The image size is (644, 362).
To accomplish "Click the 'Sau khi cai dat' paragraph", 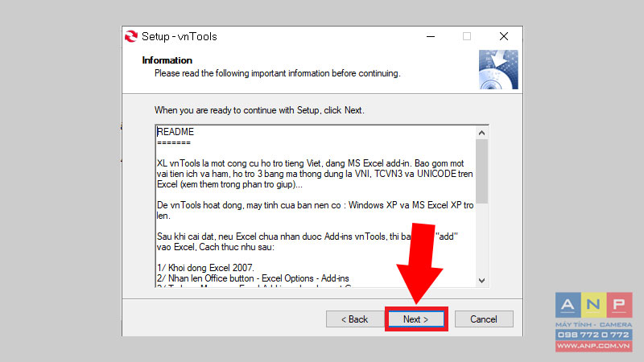I will (x=308, y=242).
